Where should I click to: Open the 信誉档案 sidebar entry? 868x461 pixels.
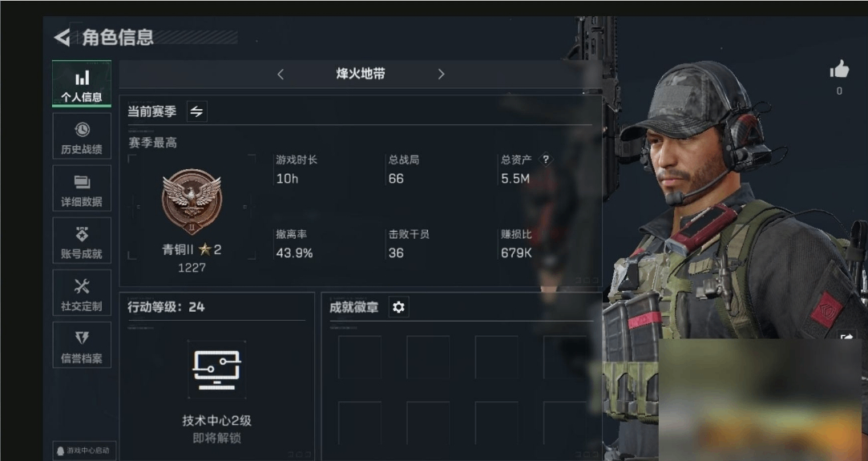[x=82, y=345]
